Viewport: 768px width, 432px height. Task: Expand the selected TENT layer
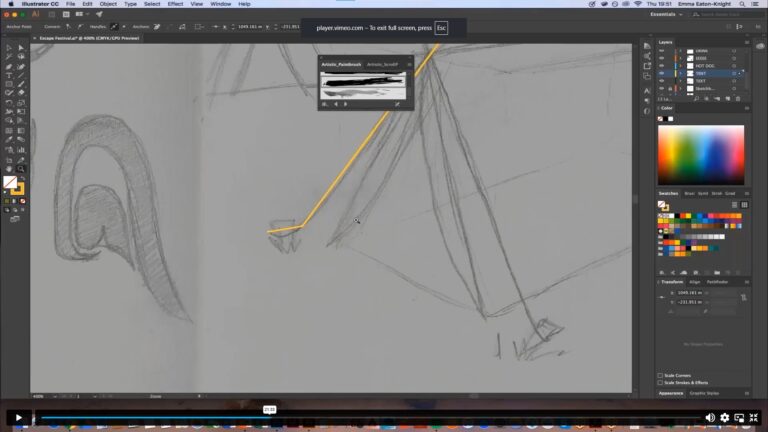(680, 73)
